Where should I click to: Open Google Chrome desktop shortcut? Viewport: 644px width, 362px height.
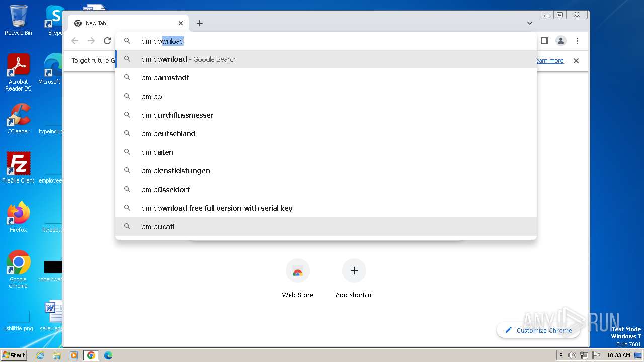pos(18,269)
